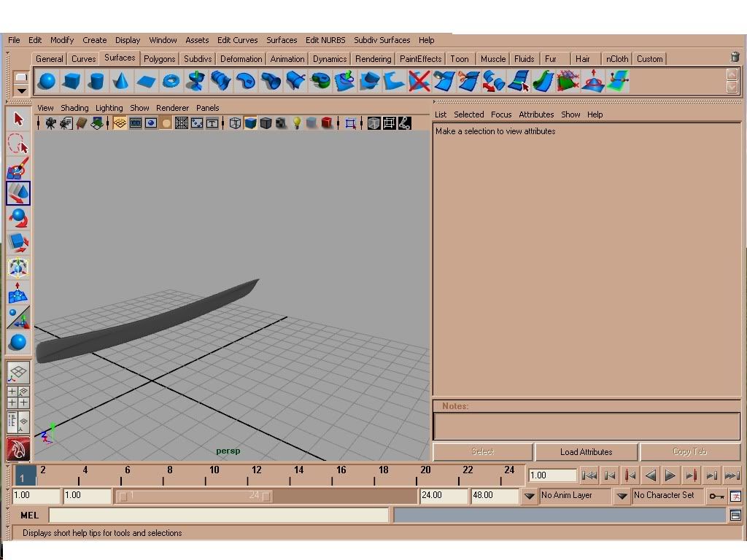Open the shelf options arrow menu

point(22,90)
